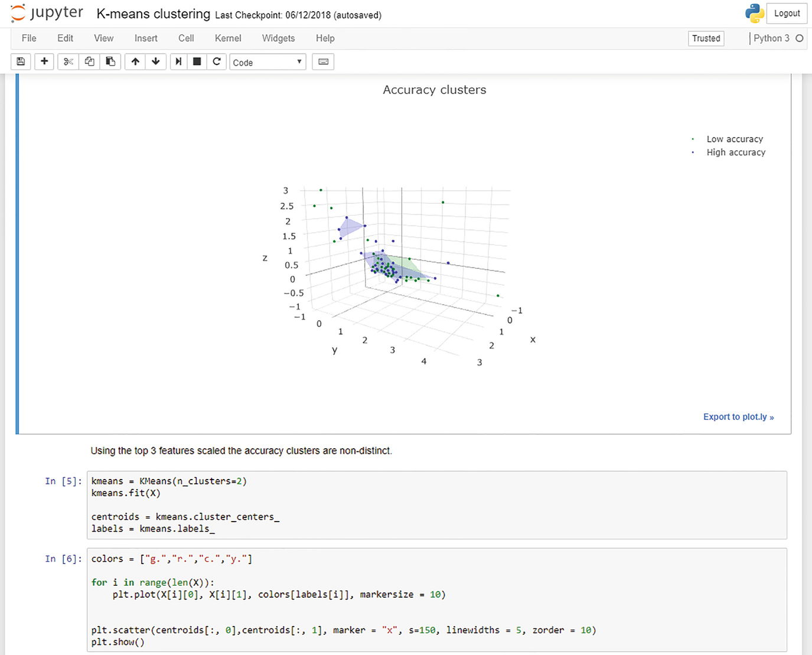This screenshot has width=812, height=655.
Task: Click the Python 3 kernel name
Action: point(771,38)
